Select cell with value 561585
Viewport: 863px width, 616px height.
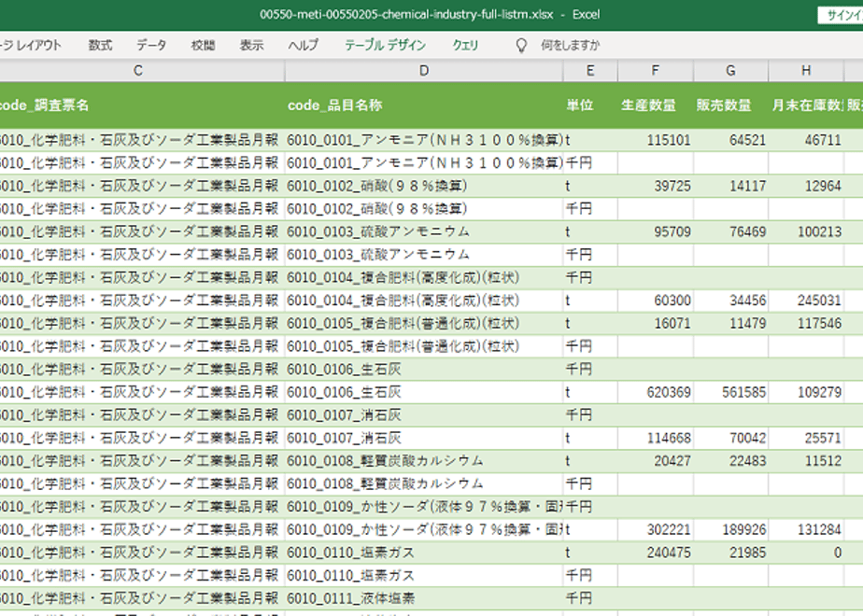[731, 392]
